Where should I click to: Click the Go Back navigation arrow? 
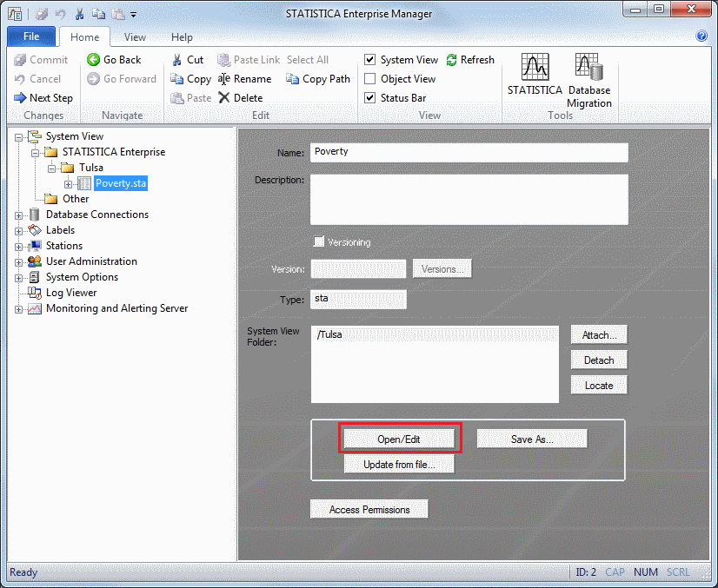tap(94, 60)
